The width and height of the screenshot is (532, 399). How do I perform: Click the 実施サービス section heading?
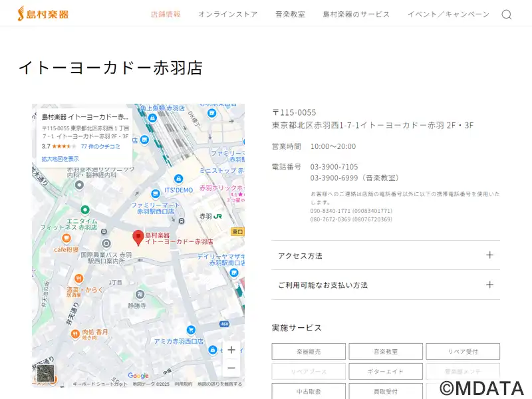click(x=297, y=328)
